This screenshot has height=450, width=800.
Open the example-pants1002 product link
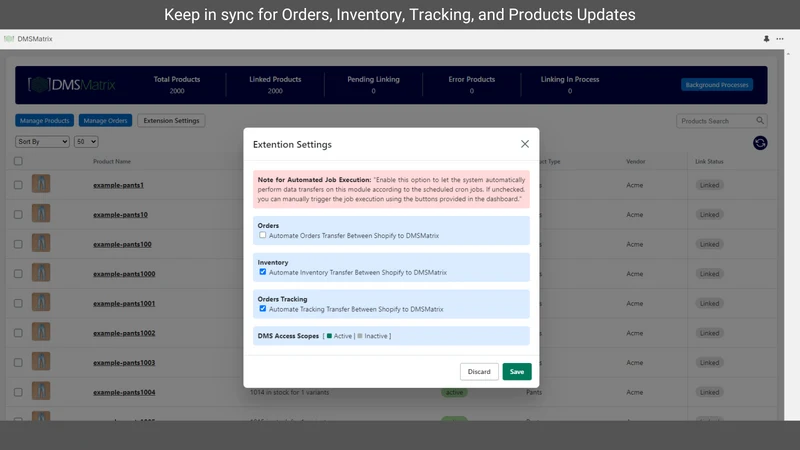pyautogui.click(x=124, y=333)
